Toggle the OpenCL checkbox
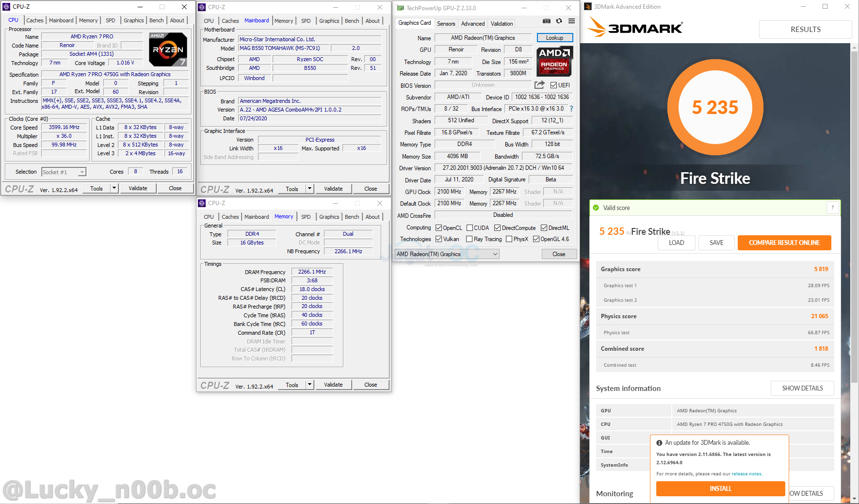The width and height of the screenshot is (859, 504). [x=438, y=228]
